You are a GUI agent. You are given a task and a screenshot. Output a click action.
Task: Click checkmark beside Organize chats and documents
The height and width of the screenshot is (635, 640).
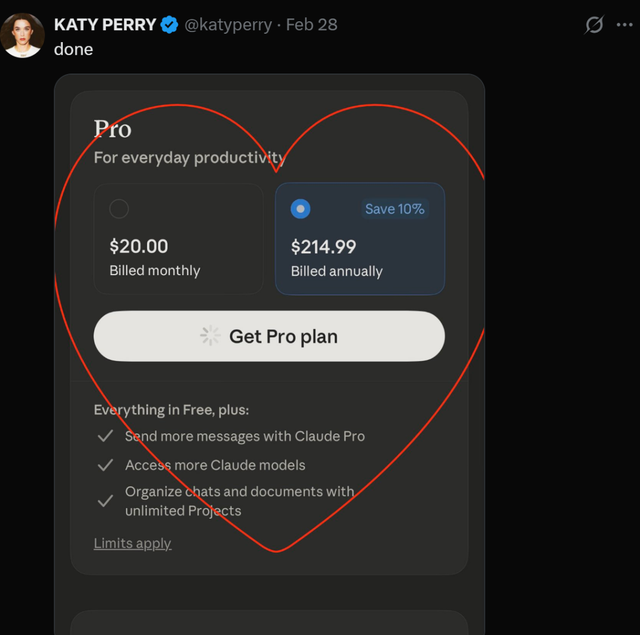[x=105, y=501]
